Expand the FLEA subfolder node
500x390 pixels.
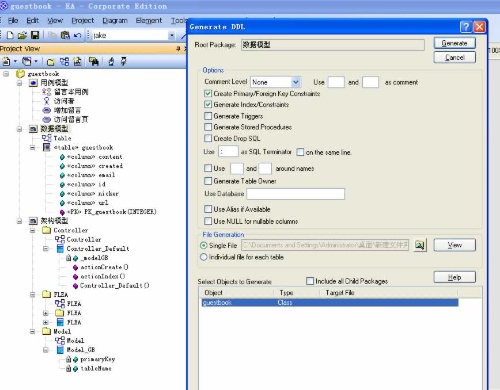pyautogui.click(x=46, y=313)
